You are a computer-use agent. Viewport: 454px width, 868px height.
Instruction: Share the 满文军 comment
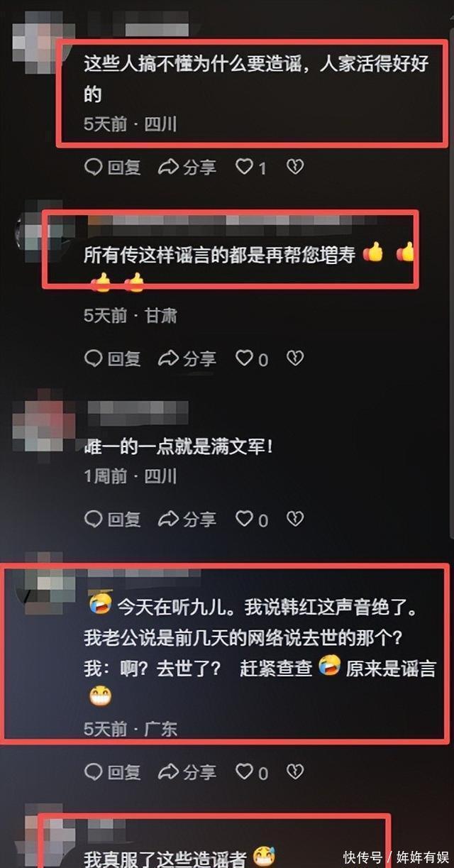[187, 520]
